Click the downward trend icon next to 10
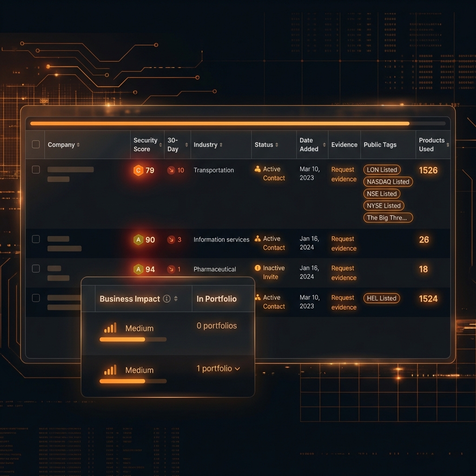This screenshot has height=476, width=476. tap(171, 170)
